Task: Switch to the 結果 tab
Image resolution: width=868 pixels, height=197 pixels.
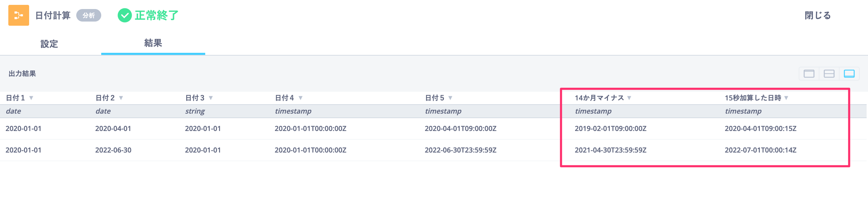Action: click(153, 43)
